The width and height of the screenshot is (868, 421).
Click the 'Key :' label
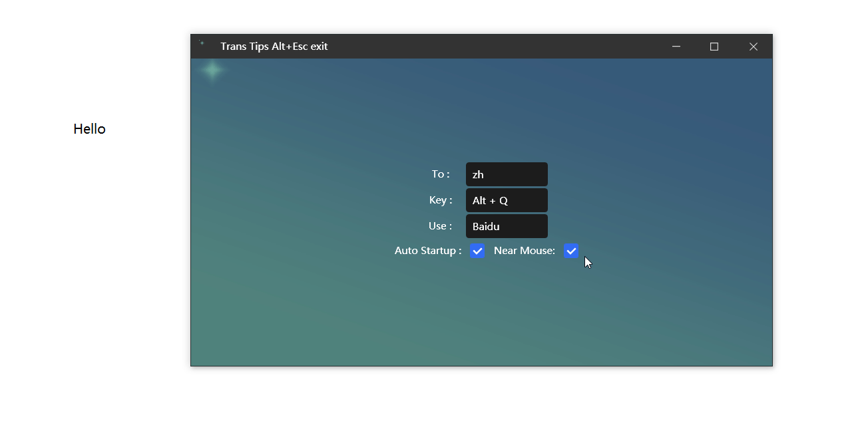tap(441, 200)
